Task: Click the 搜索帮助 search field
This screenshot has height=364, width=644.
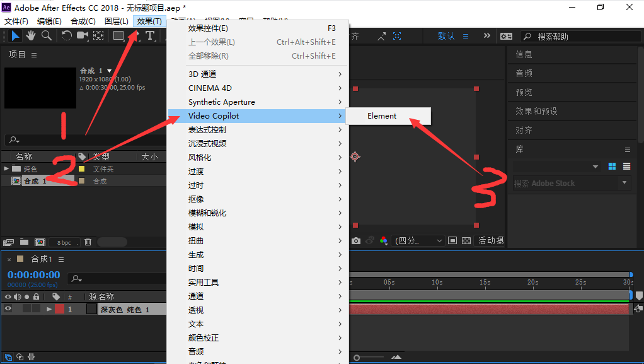Action: pos(581,36)
